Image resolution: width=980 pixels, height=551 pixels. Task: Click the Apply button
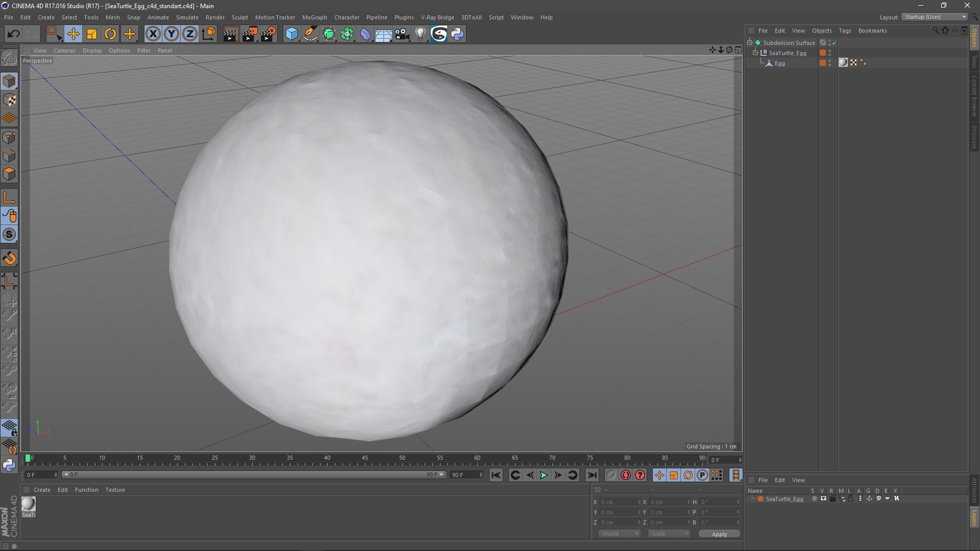(x=719, y=534)
